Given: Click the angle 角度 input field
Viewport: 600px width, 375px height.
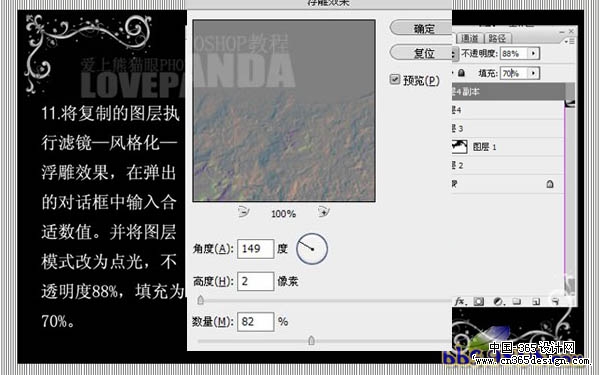Looking at the screenshot, I should click(255, 249).
